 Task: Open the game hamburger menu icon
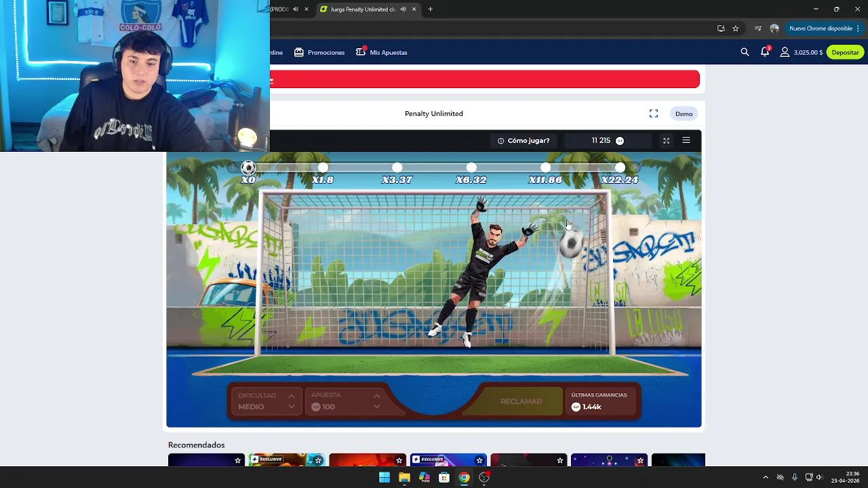[x=686, y=140]
